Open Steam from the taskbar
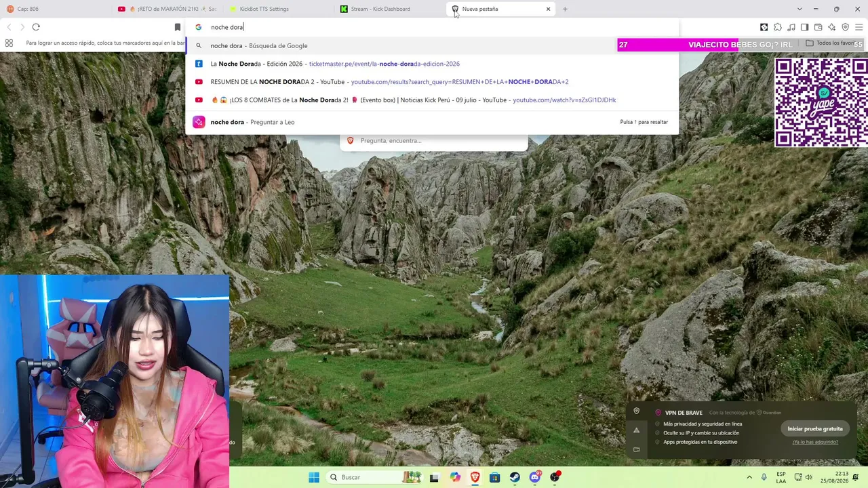This screenshot has height=488, width=868. [515, 477]
